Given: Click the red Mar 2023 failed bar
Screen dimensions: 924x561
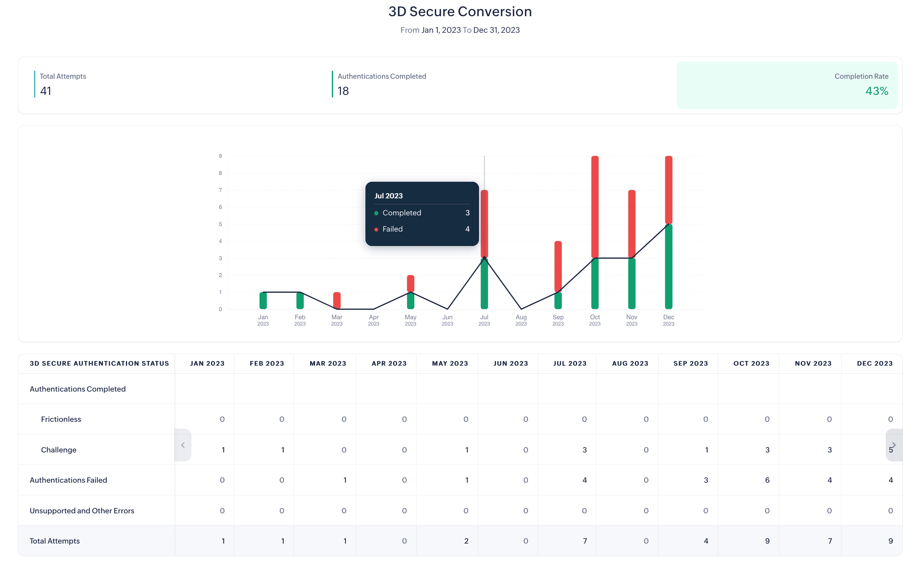Looking at the screenshot, I should (x=337, y=301).
